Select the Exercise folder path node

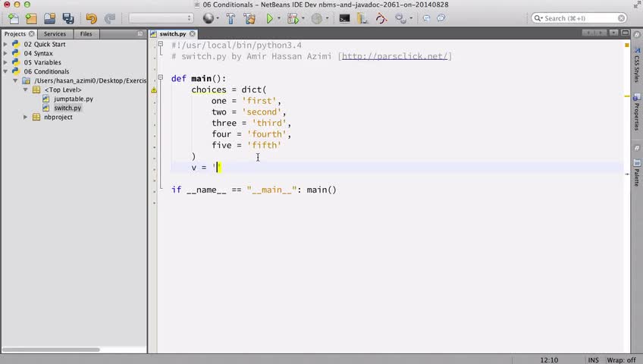tap(90, 80)
